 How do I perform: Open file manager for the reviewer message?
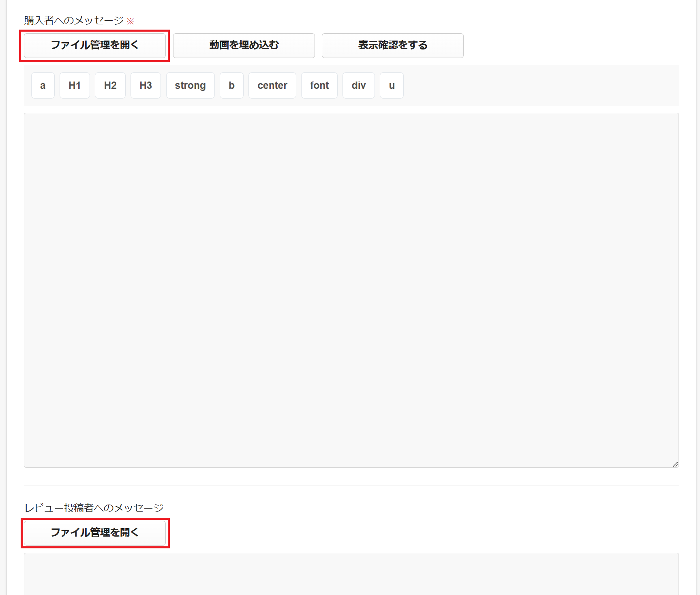tap(95, 533)
